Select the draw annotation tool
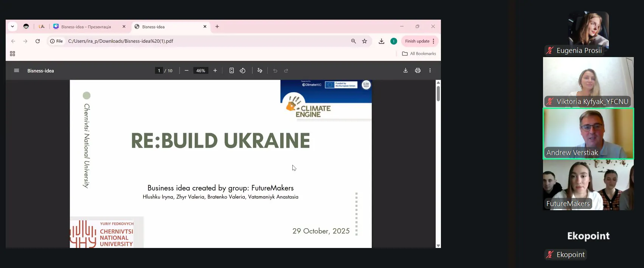This screenshot has height=268, width=644. click(x=260, y=71)
